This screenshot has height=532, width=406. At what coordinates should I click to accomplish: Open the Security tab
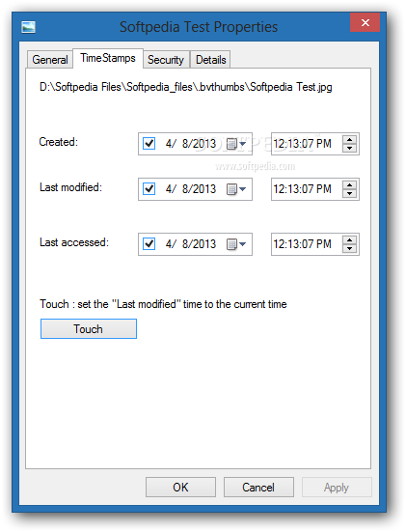pyautogui.click(x=166, y=60)
